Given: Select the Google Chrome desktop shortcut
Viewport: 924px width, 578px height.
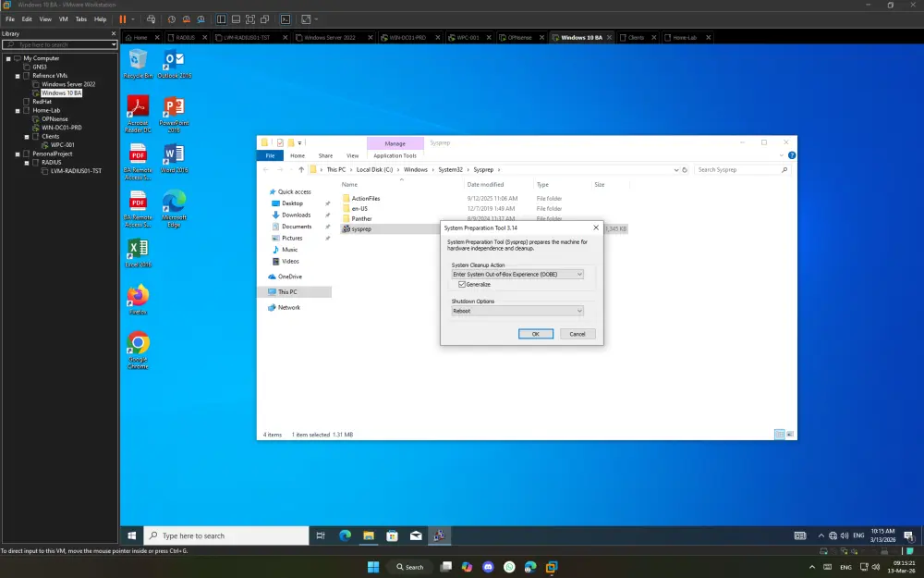Looking at the screenshot, I should click(138, 350).
